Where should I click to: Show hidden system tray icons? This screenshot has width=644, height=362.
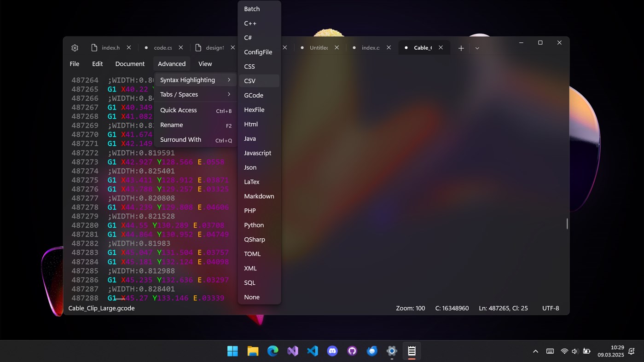pyautogui.click(x=535, y=351)
